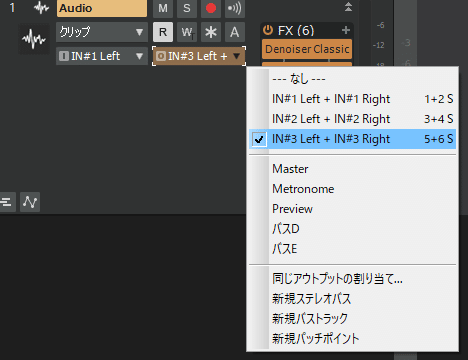Screen dimensions: 468x360
Task: Click the -12 level meter mark
Action: tap(379, 45)
